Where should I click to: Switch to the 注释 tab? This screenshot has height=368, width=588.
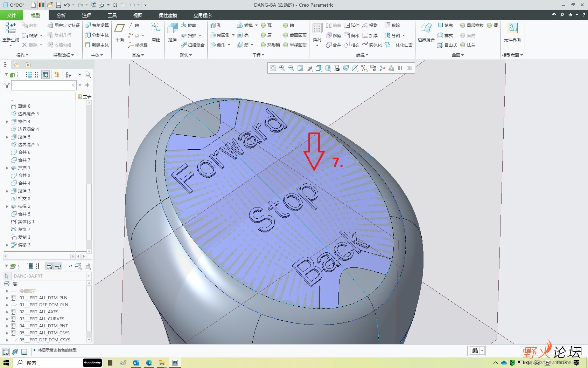(86, 15)
